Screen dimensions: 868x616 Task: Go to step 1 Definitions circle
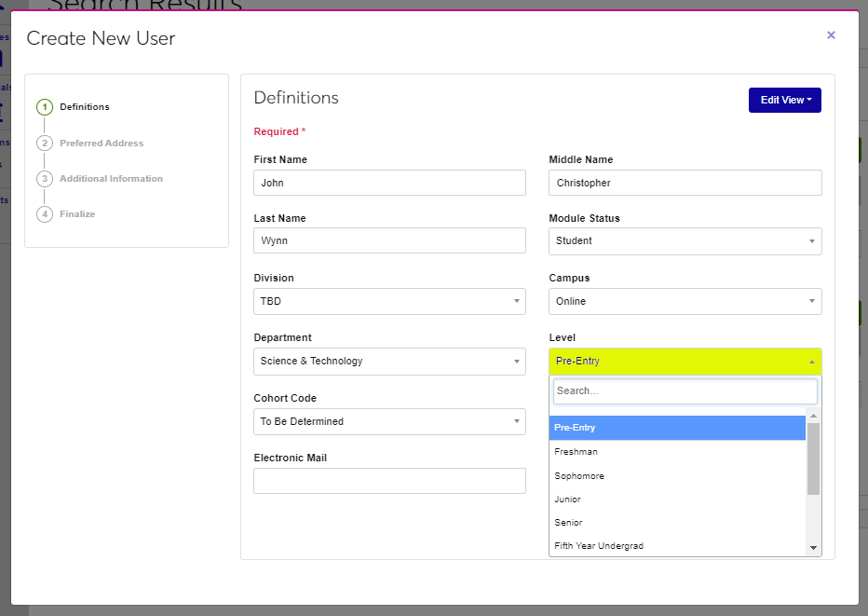click(45, 107)
